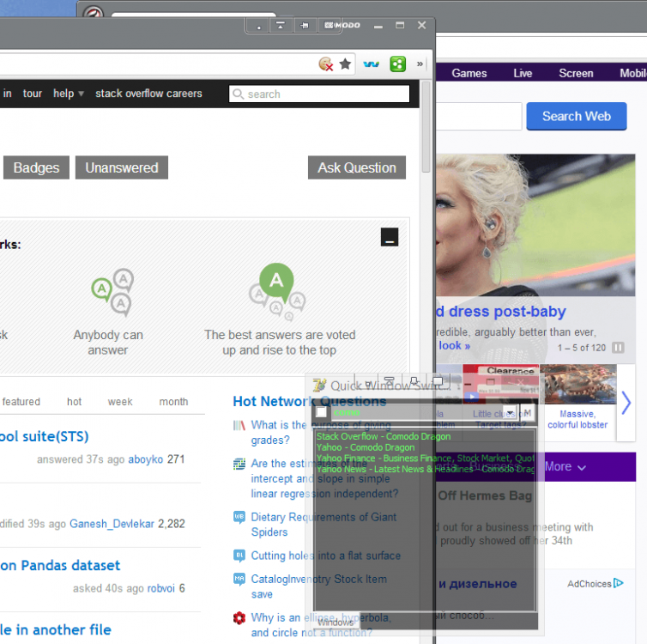Click the M button in Quick Window Switcher
Viewport: 647px width, 644px height.
527,412
